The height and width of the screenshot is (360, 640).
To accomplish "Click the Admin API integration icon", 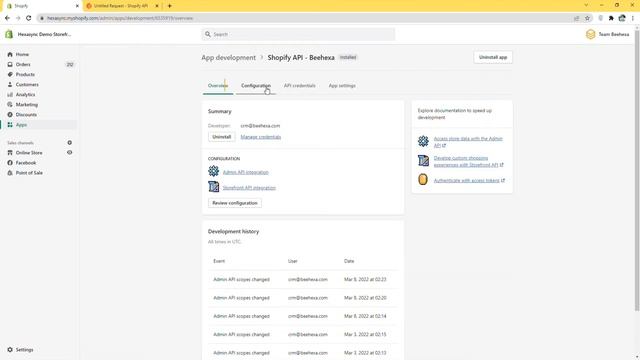I will click(213, 171).
